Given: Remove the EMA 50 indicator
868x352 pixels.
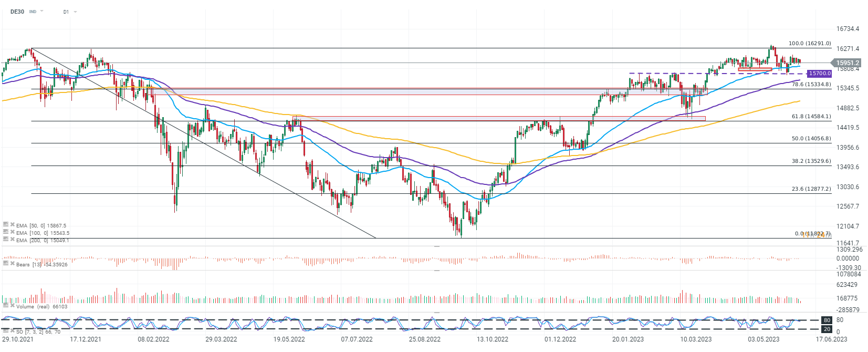Looking at the screenshot, I should click(x=12, y=224).
